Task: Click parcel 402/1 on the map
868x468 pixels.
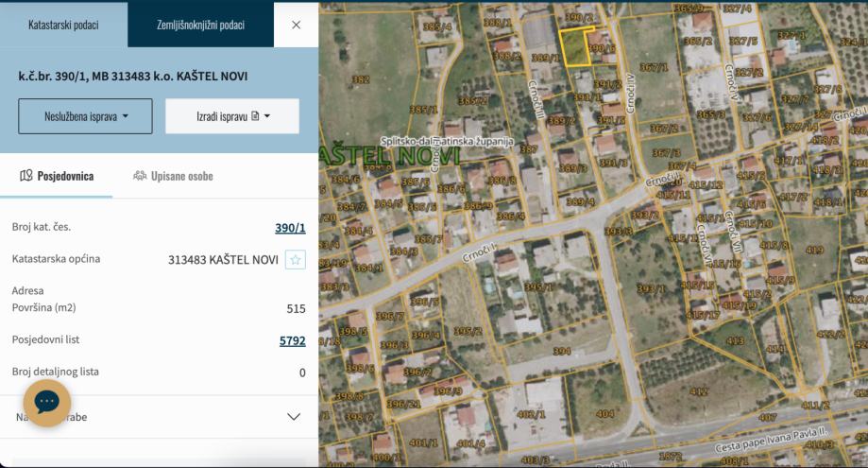Action: point(531,414)
